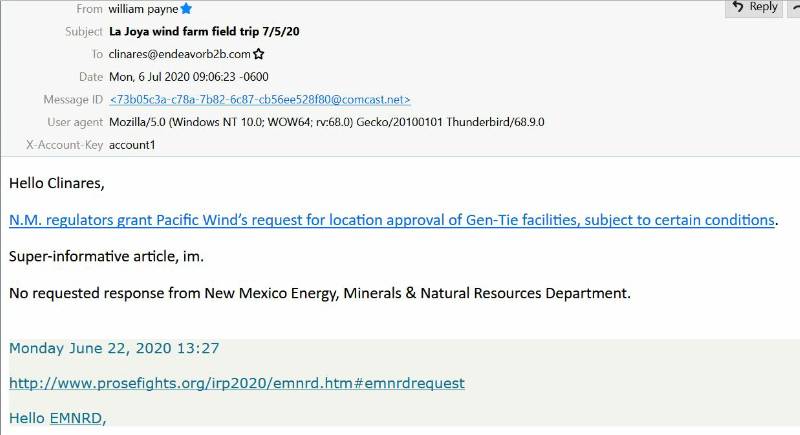This screenshot has width=800, height=435.
Task: Click the Super-informative article sentence
Action: 107,256
